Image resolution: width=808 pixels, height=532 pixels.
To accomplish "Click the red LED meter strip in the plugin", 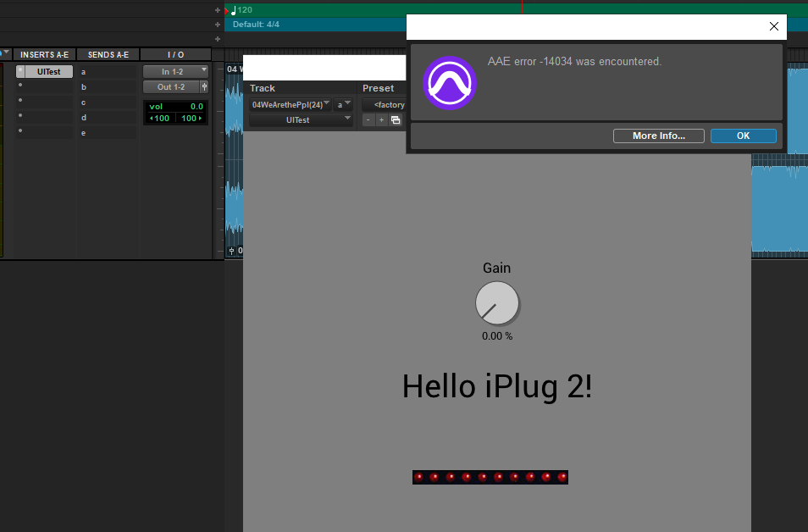I will coord(490,477).
